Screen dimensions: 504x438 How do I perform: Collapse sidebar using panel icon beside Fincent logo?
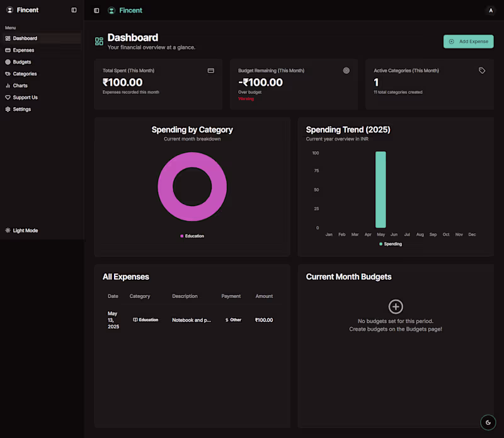coord(74,10)
